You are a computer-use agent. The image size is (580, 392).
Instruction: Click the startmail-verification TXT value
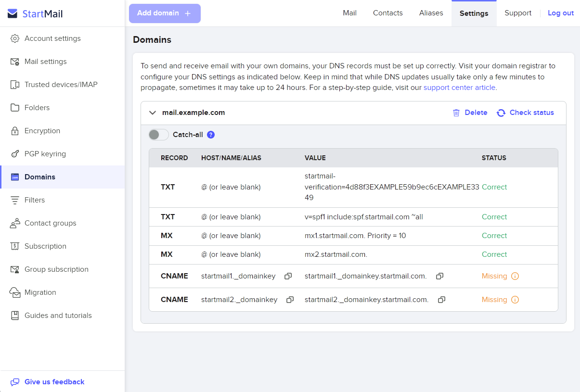tap(392, 187)
